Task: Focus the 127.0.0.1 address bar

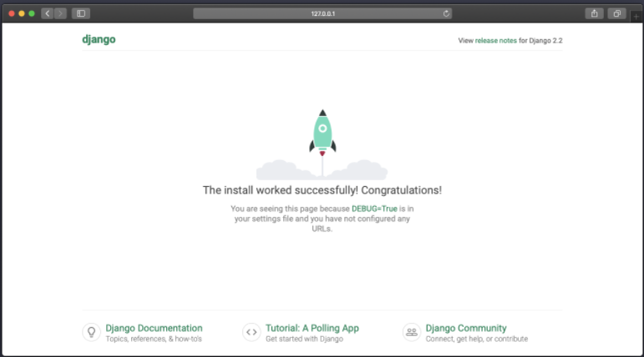Action: (322, 13)
